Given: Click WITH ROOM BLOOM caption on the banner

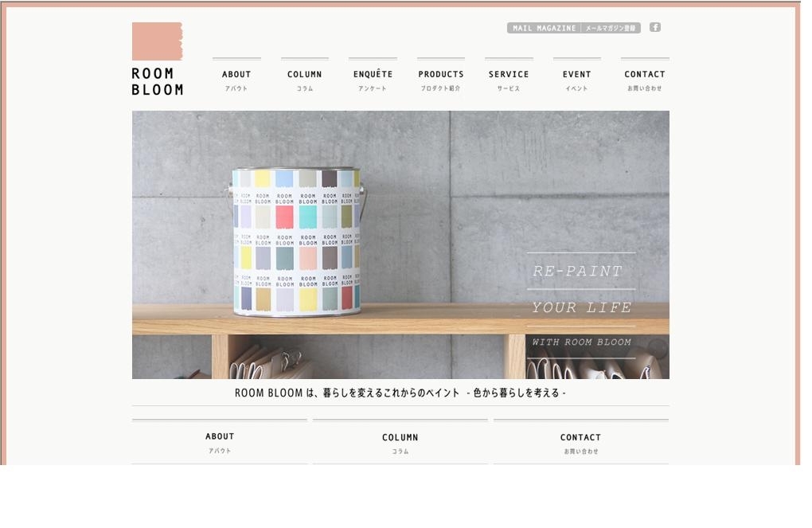Looking at the screenshot, I should pyautogui.click(x=581, y=342).
